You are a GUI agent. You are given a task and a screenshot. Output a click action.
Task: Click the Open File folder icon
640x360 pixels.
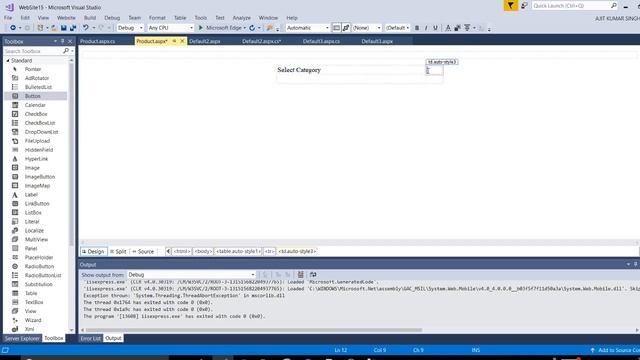click(54, 28)
